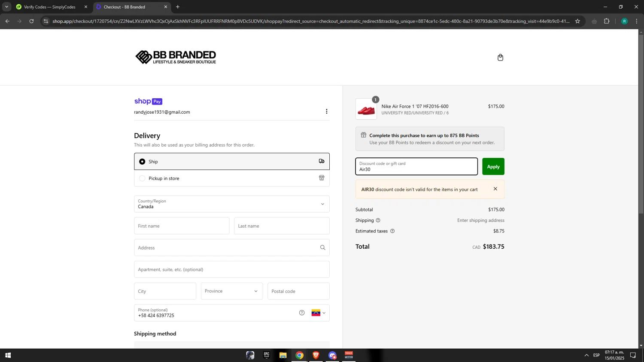644x362 pixels.
Task: Dismiss the AIR30 invalid code message
Action: pos(495,189)
